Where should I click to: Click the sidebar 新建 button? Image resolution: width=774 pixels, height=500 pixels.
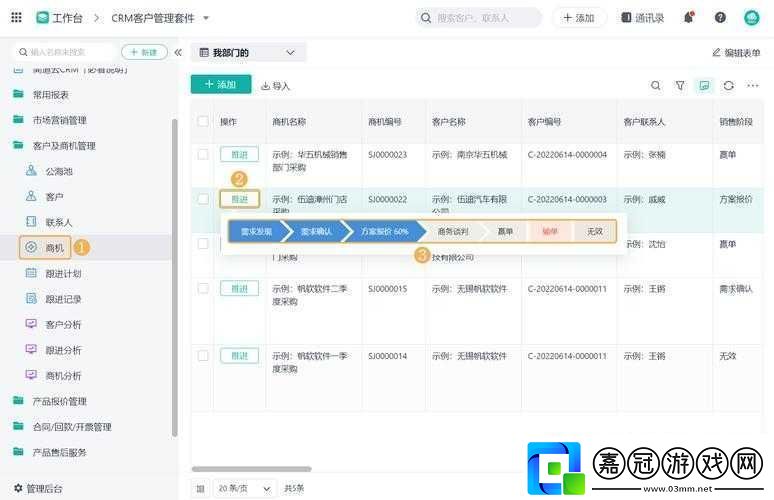point(144,52)
